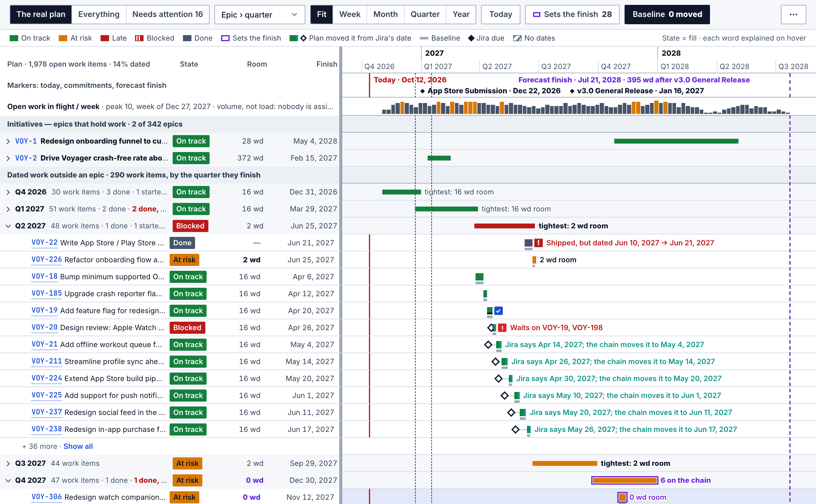Open the VOY-226 issue link
The height and width of the screenshot is (504, 816).
tap(47, 259)
